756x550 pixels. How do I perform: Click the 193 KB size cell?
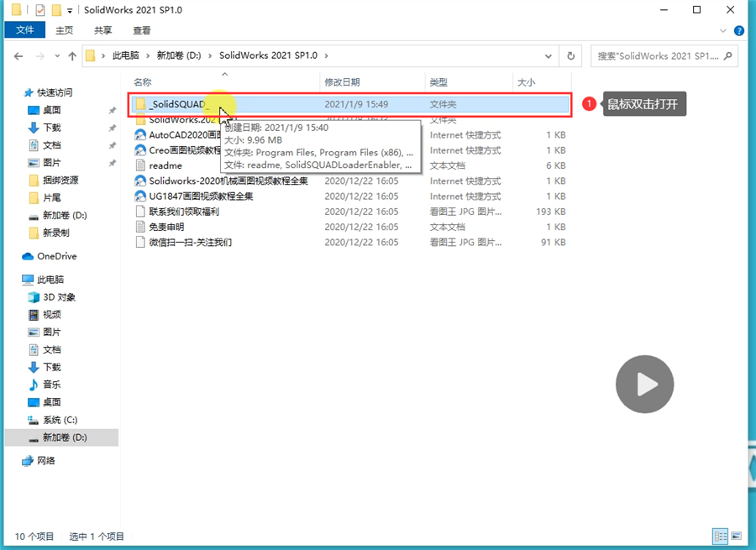550,212
